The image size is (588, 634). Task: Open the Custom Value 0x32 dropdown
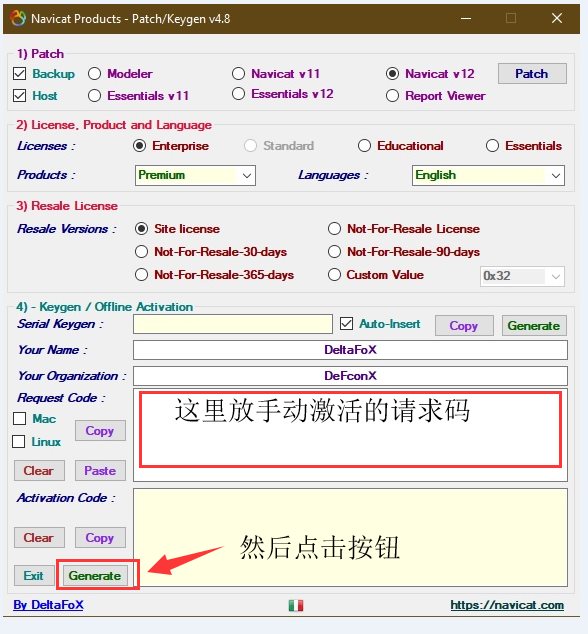[x=522, y=276]
